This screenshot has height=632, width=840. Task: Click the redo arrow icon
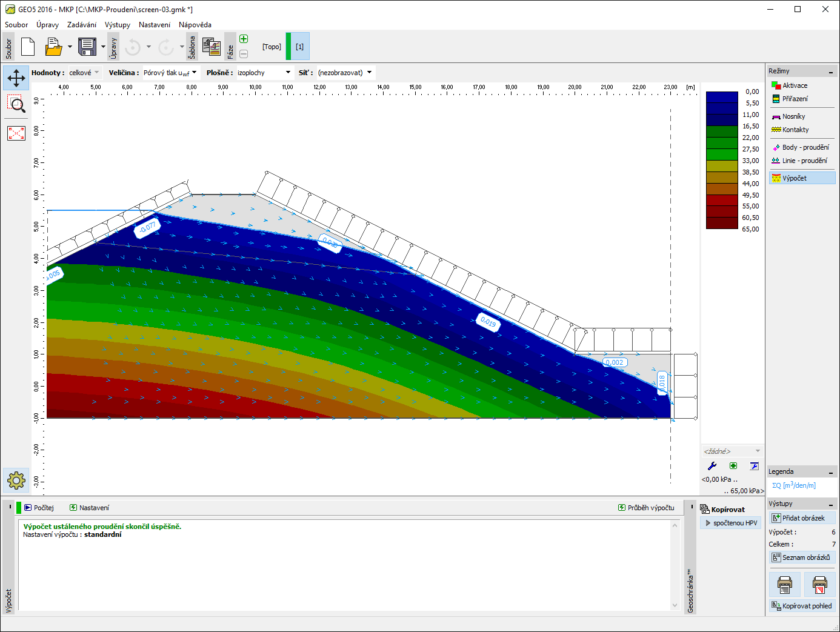(x=165, y=47)
